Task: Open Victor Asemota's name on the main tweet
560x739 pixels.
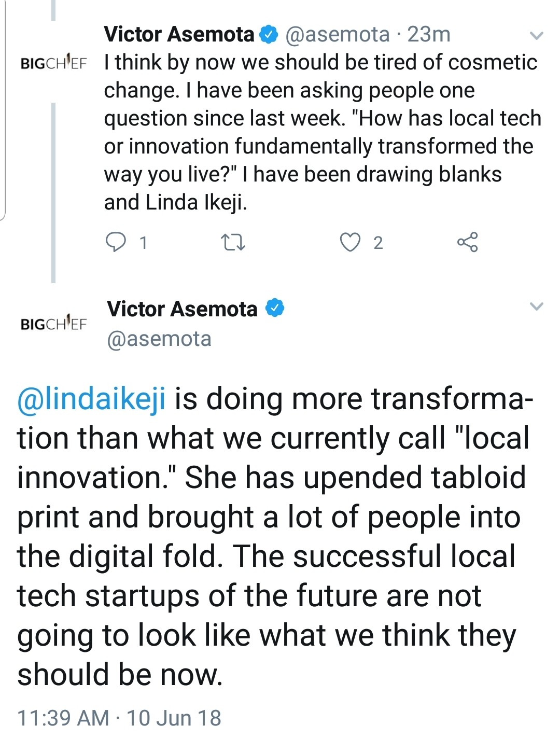Action: pos(182,309)
